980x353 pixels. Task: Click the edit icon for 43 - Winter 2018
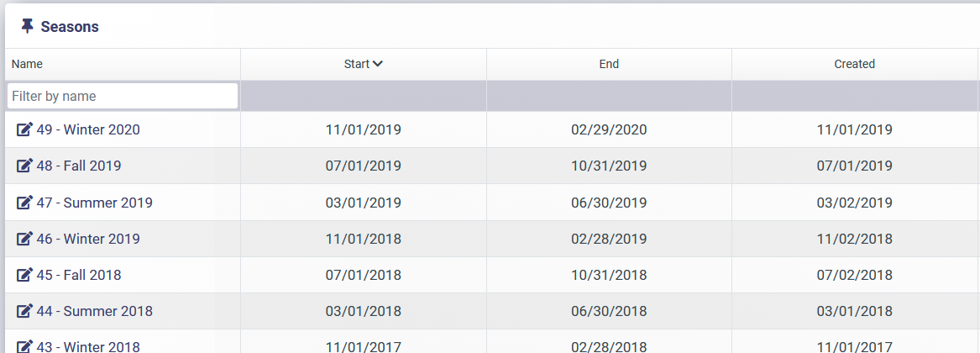pyautogui.click(x=24, y=346)
